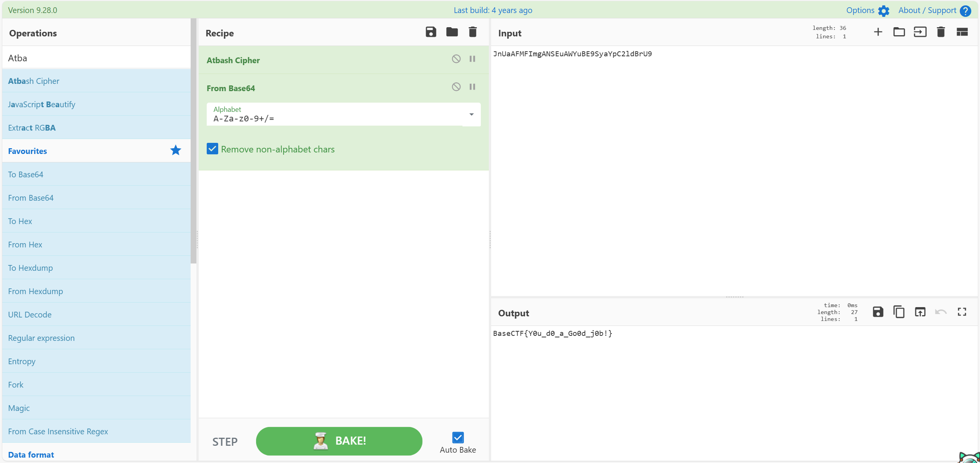Copy the output to the clipboard
The image size is (980, 463).
pos(899,312)
